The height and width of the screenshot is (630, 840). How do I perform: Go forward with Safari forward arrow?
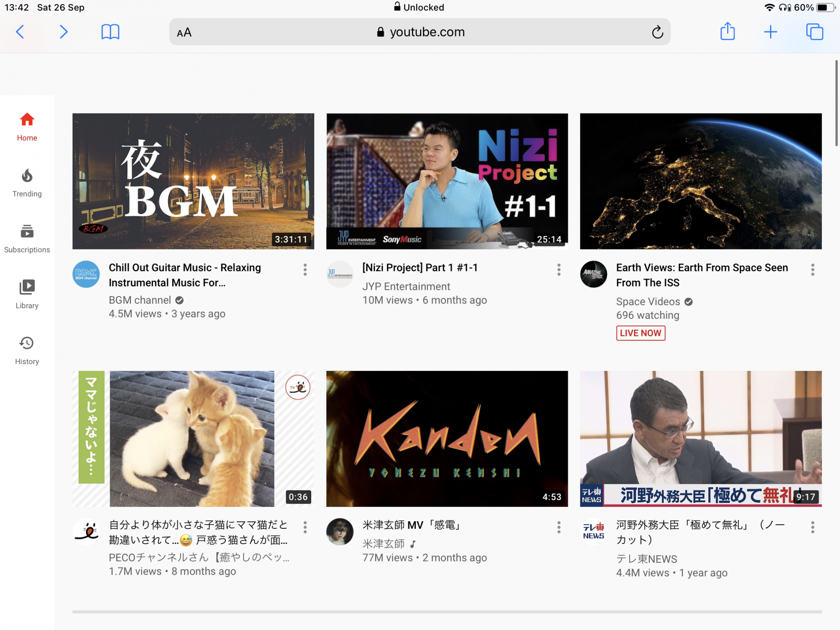click(63, 32)
